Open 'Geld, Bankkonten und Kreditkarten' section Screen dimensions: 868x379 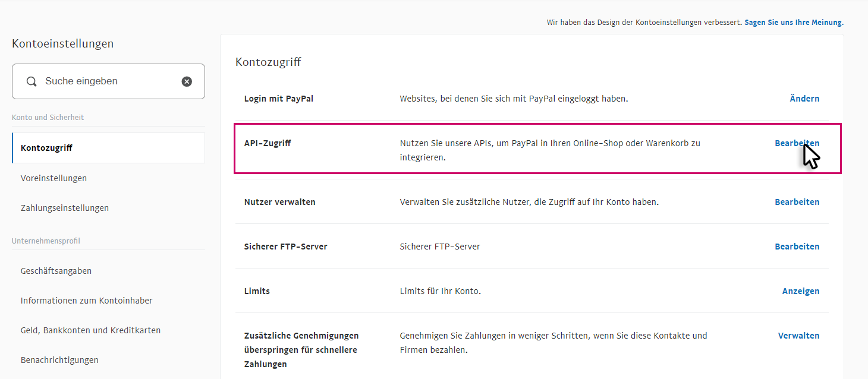pos(90,330)
